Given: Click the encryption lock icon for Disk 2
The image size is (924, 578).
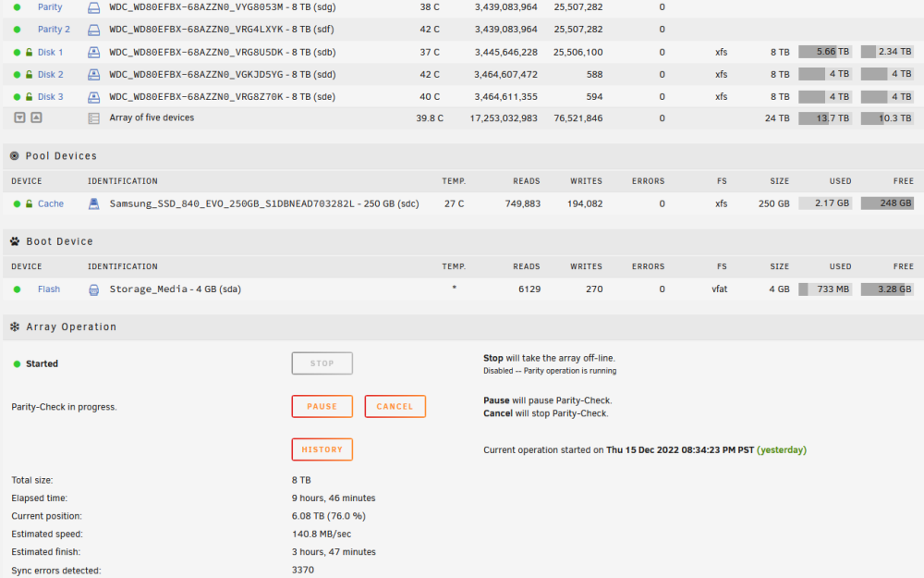Looking at the screenshot, I should (x=29, y=75).
